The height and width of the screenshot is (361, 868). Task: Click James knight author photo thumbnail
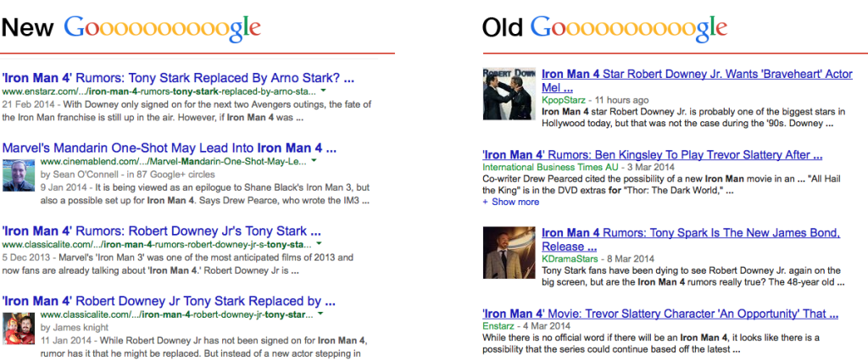19,329
